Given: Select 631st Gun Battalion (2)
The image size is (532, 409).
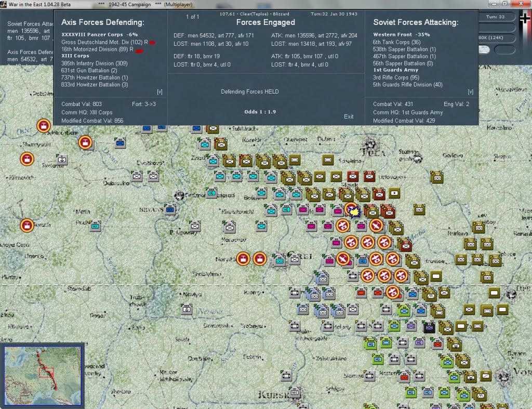Looking at the screenshot, I should [89, 70].
